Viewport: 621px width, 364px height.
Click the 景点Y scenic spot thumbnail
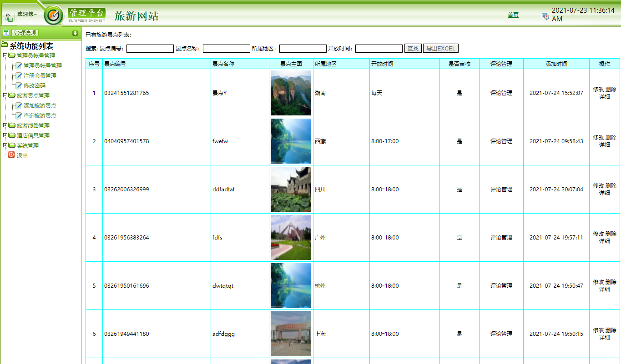pos(290,93)
